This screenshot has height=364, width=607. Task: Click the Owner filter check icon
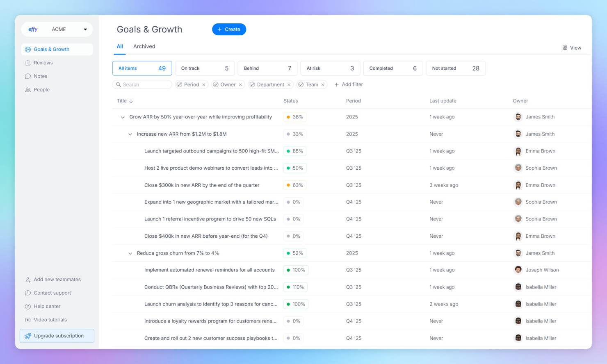[216, 84]
